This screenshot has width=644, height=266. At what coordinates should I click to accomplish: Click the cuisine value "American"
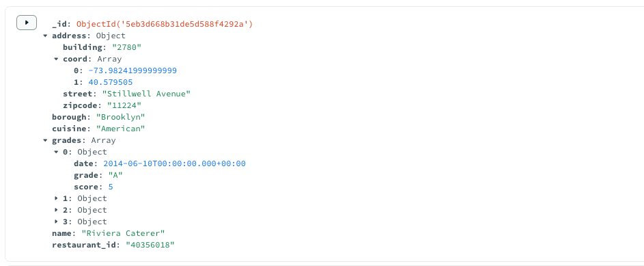[x=121, y=129]
